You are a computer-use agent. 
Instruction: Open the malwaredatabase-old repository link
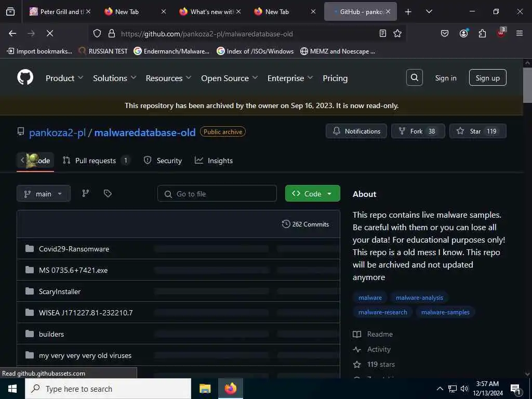coord(145,132)
